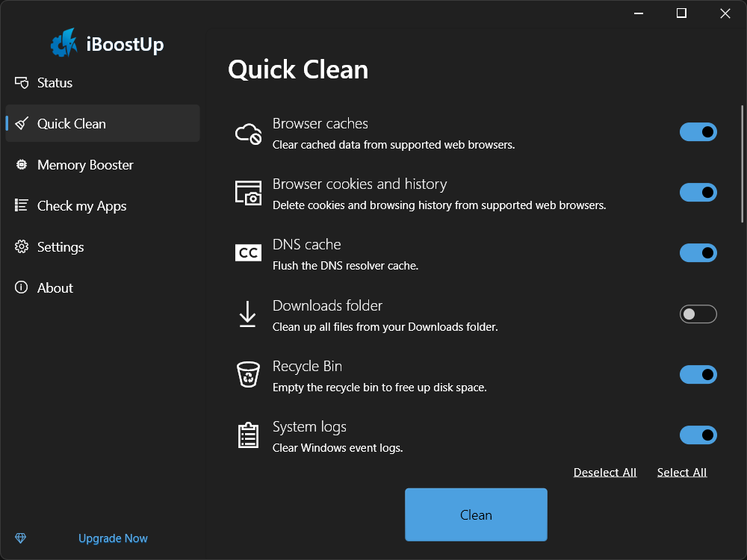Click 'Clean up all files from your Downloads folder.'

pos(385,327)
